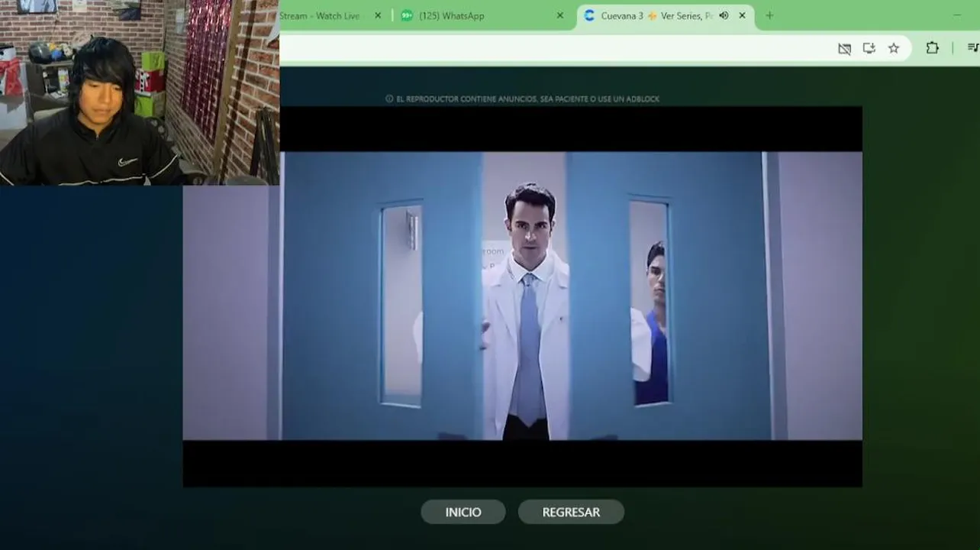Click the INICIO button
The width and height of the screenshot is (980, 550).
(463, 512)
